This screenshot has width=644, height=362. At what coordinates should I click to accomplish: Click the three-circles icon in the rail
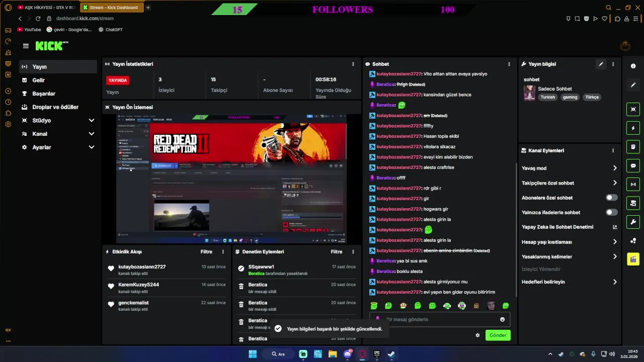pos(633,241)
